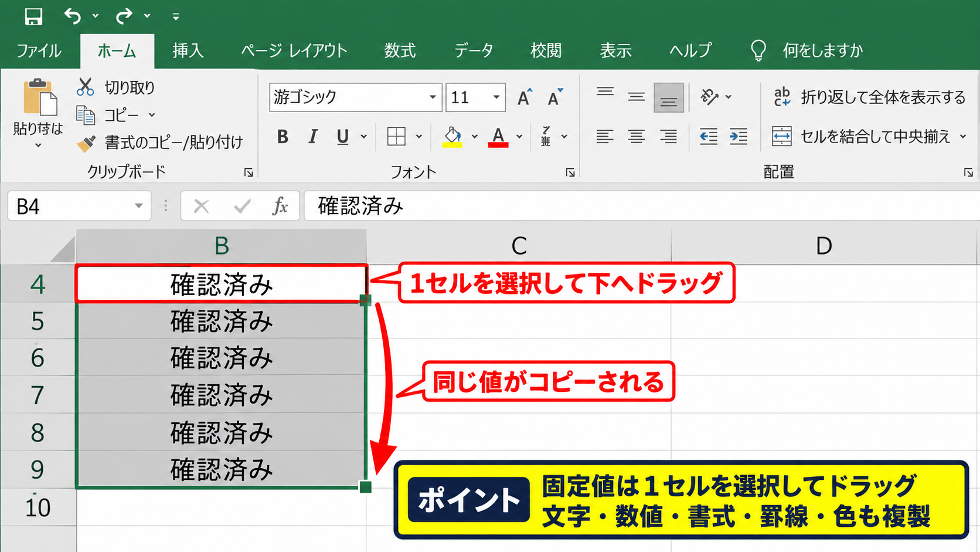Switch to the 数式 tab
This screenshot has height=552, width=980.
point(400,50)
